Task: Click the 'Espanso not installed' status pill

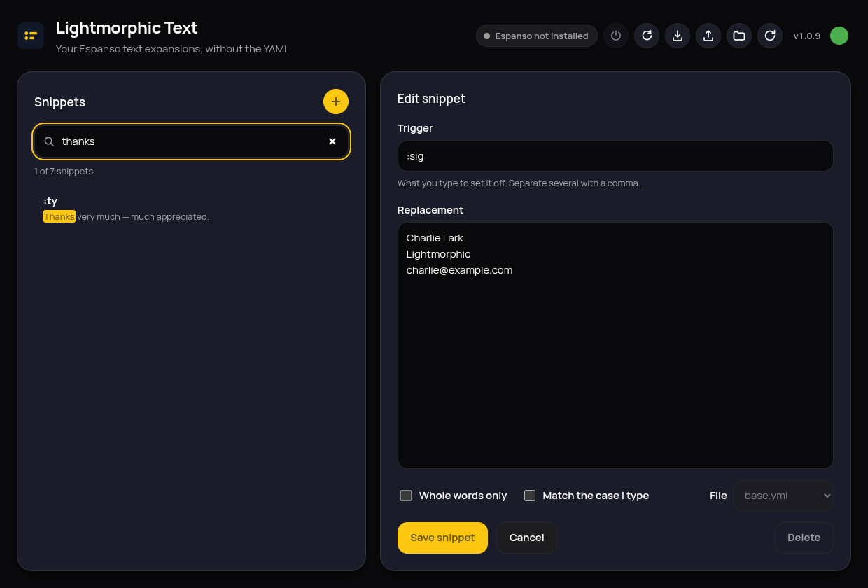Action: (537, 36)
